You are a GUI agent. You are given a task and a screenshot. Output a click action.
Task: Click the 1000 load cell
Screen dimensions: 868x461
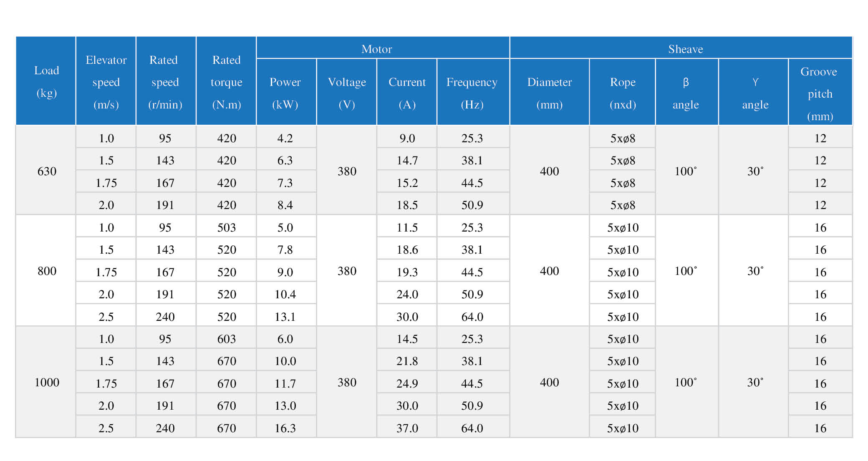pyautogui.click(x=46, y=382)
